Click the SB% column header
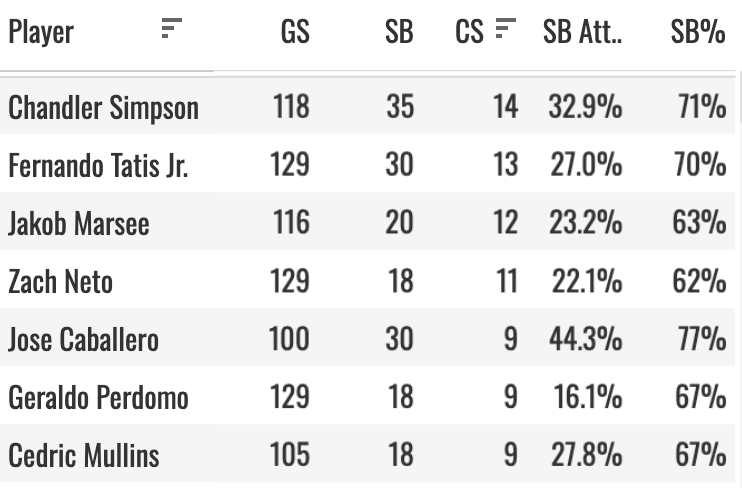 click(698, 32)
